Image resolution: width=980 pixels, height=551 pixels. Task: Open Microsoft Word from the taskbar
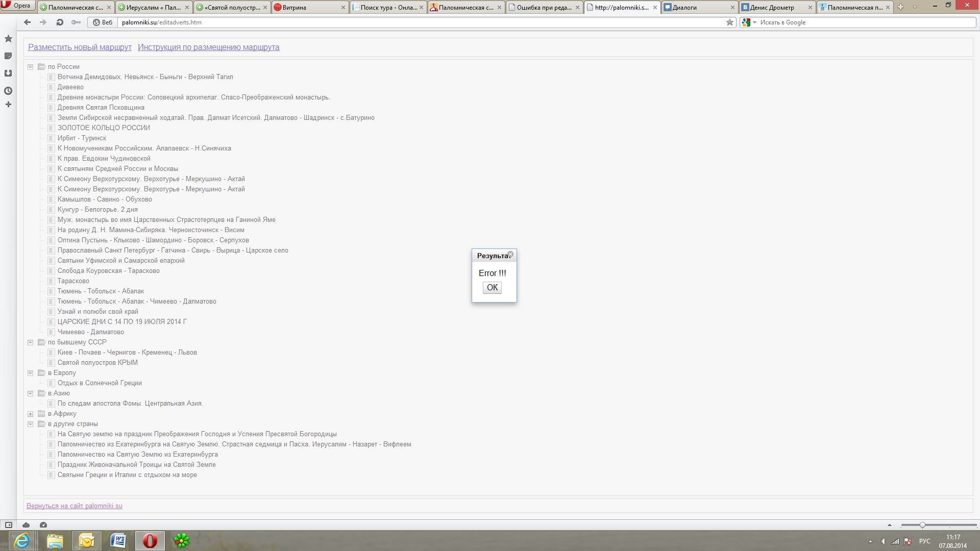[118, 540]
